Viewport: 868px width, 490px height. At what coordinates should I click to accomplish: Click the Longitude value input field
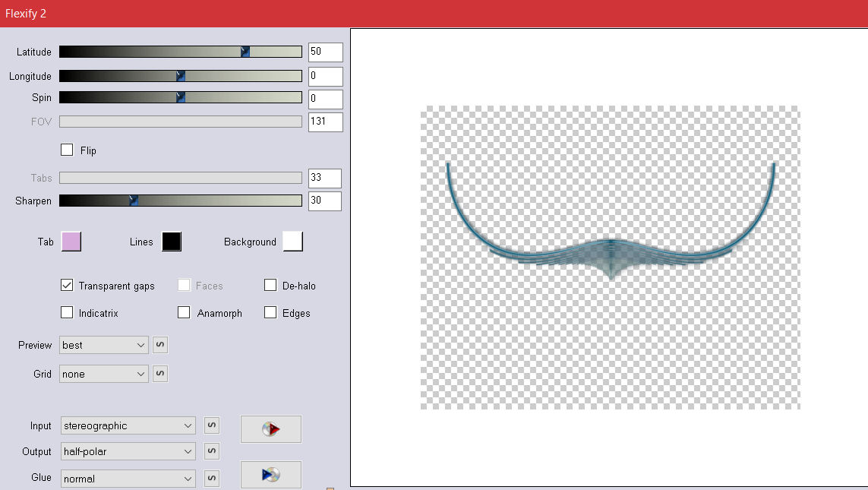point(325,76)
